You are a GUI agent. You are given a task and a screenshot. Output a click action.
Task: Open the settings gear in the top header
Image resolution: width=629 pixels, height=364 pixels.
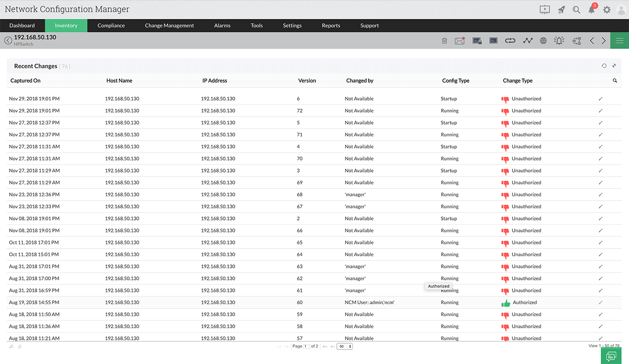(x=607, y=9)
